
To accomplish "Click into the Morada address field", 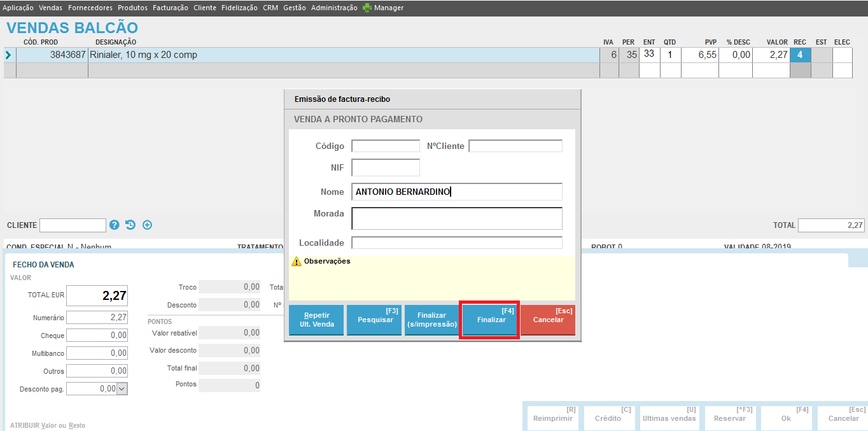I will point(457,218).
